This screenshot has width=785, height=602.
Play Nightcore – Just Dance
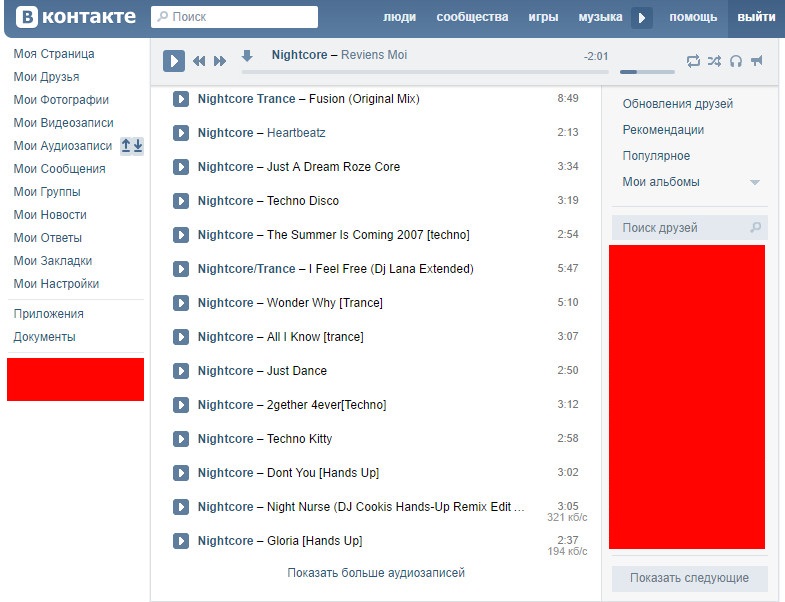point(181,371)
